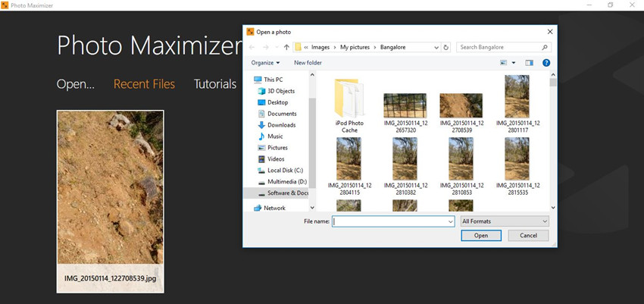This screenshot has height=304, width=644.
Task: Click the Open button in dialog
Action: [481, 236]
